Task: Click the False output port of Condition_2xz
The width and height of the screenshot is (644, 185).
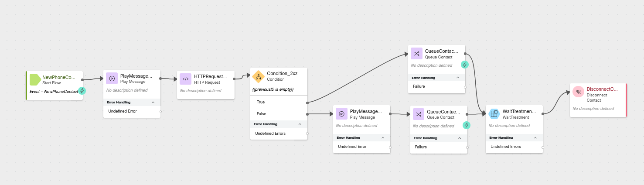Action: [x=307, y=114]
